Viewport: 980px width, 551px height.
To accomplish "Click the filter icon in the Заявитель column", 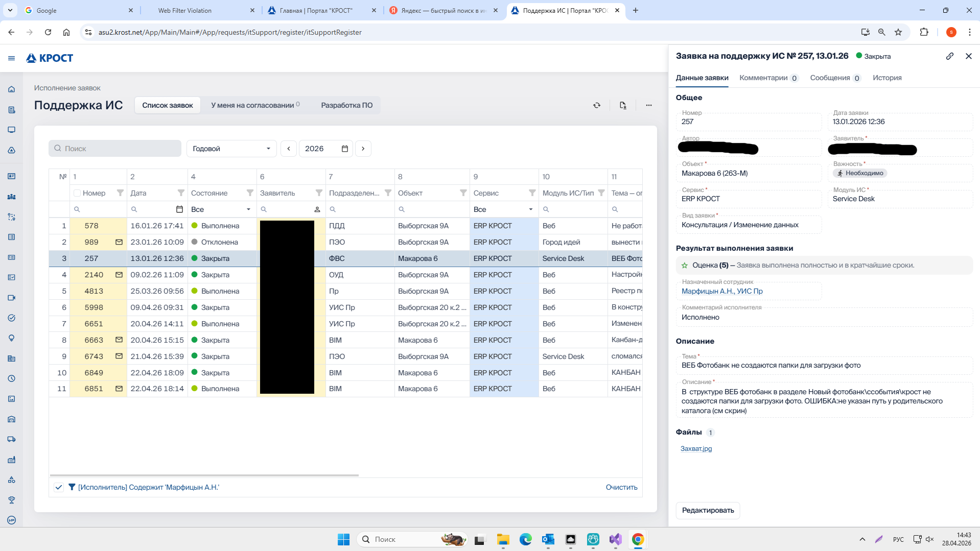I will 319,193.
